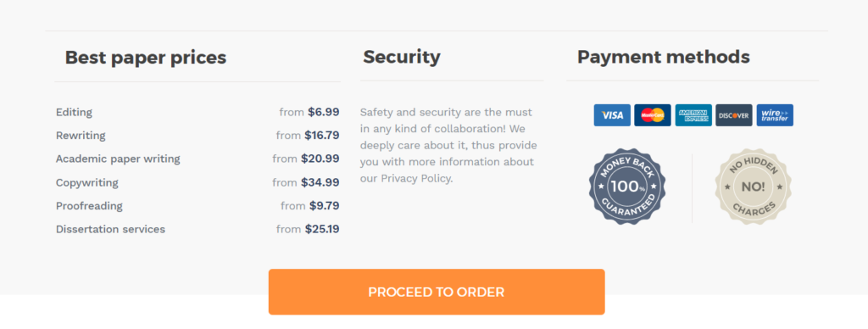868x329 pixels.
Task: Click the No Hidden Charges badge
Action: [753, 187]
